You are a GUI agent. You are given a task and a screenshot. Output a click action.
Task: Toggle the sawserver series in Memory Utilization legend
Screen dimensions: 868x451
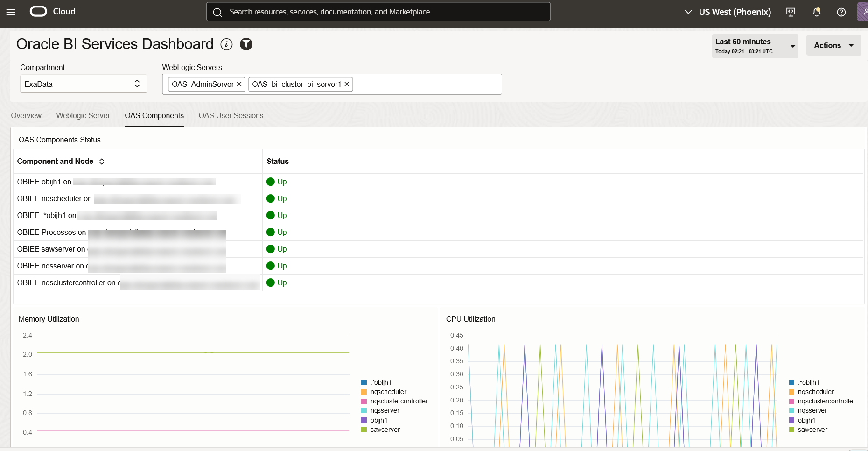(x=385, y=429)
